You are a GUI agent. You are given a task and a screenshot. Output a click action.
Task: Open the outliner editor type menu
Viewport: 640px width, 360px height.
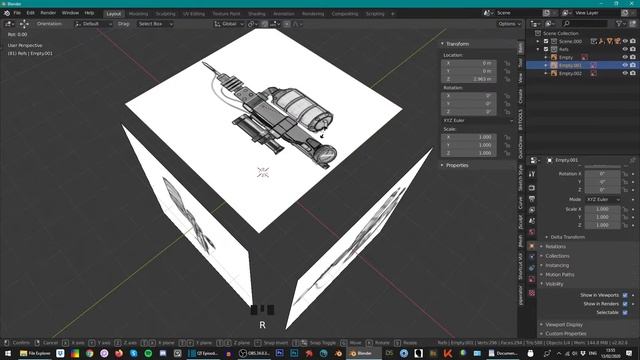[x=536, y=24]
